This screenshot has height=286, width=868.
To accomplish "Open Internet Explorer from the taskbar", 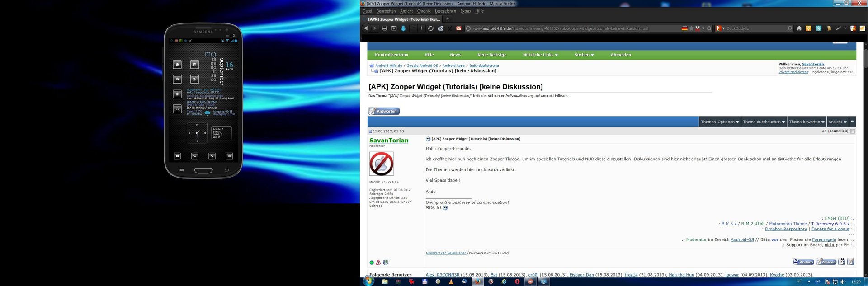I will (504, 281).
